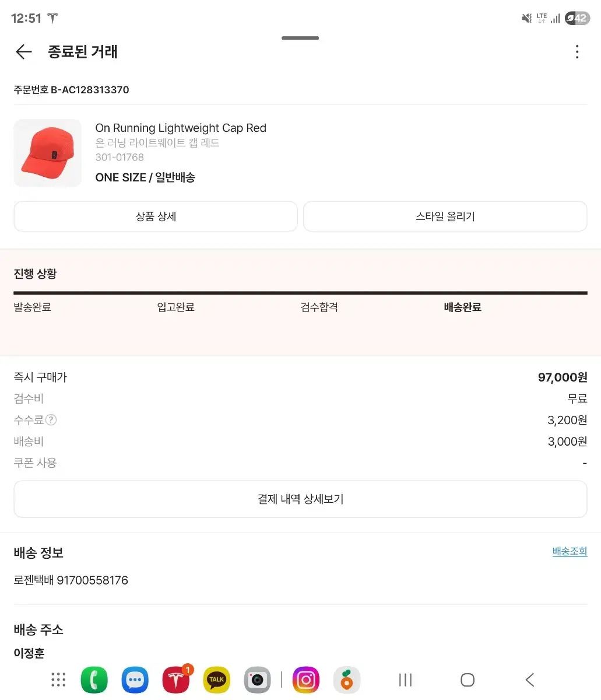
Task: Tap the back arrow icon
Action: [x=23, y=52]
